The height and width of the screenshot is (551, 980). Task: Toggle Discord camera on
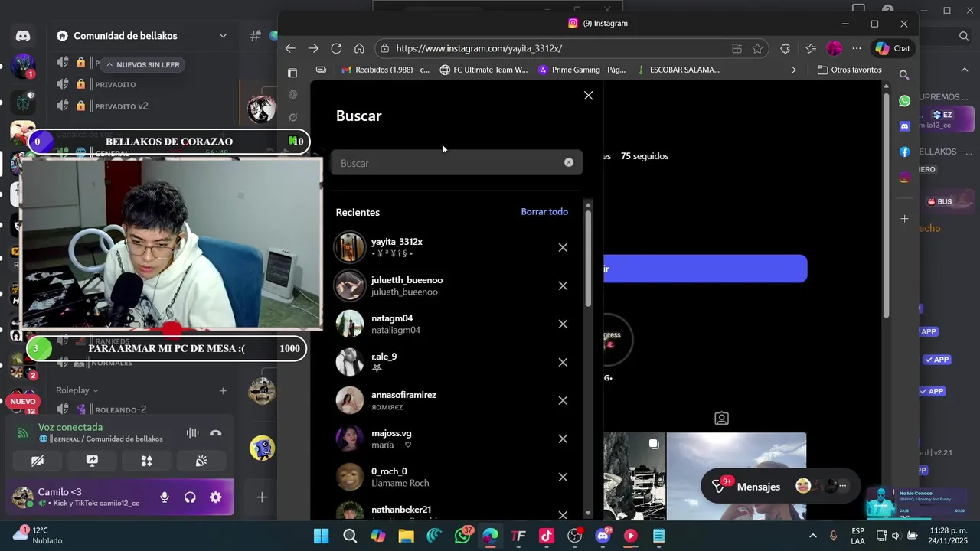(38, 461)
